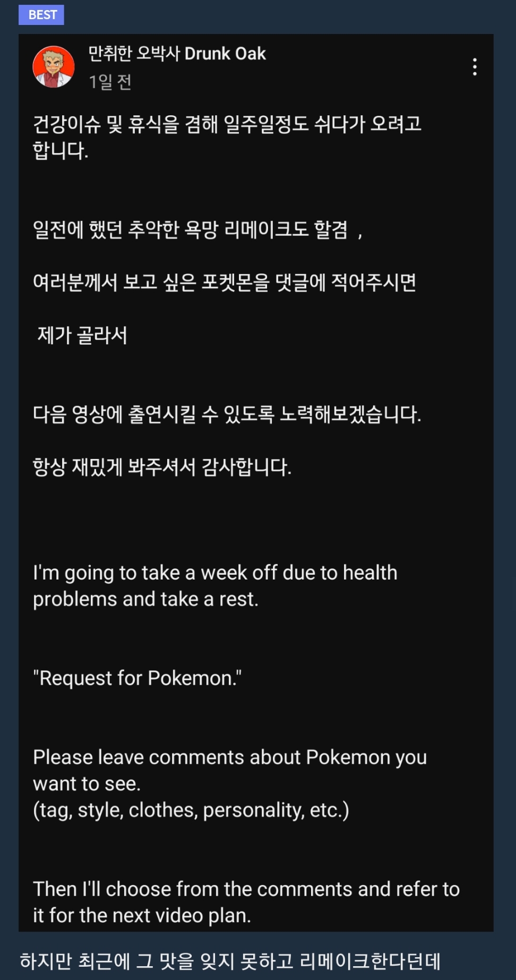Click the line starting with '건강이슈 및 휴식을'
The width and height of the screenshot is (516, 980).
click(x=227, y=124)
